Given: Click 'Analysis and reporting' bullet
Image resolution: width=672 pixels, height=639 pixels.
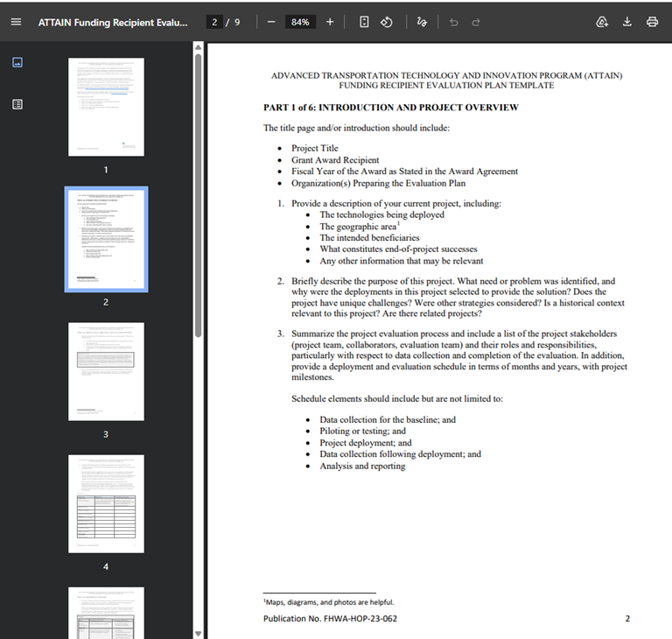Looking at the screenshot, I should (x=362, y=466).
